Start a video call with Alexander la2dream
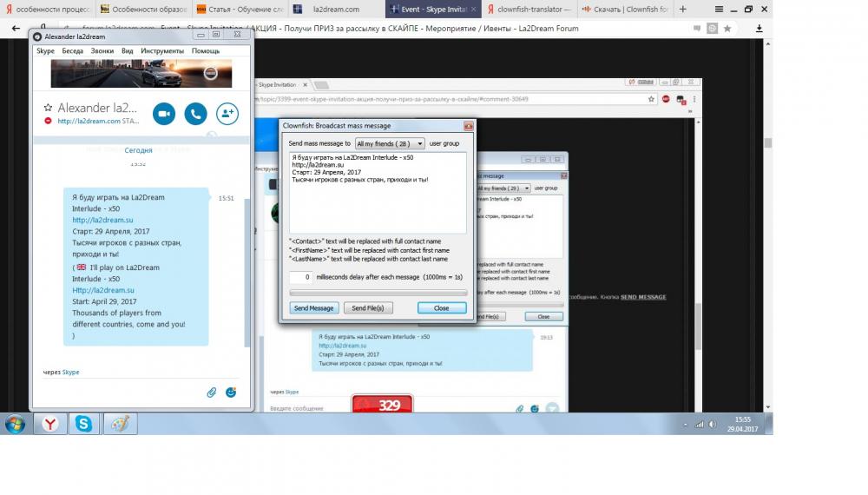 tap(164, 114)
